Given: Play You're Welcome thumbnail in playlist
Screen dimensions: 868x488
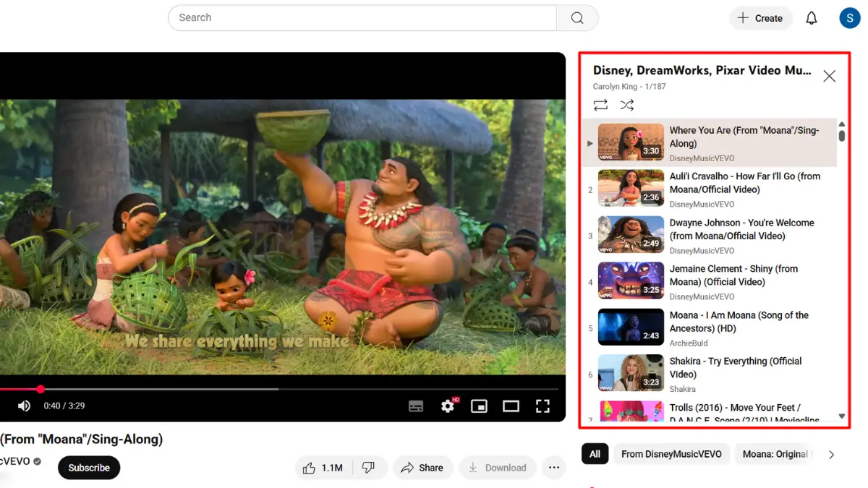Looking at the screenshot, I should tap(631, 234).
